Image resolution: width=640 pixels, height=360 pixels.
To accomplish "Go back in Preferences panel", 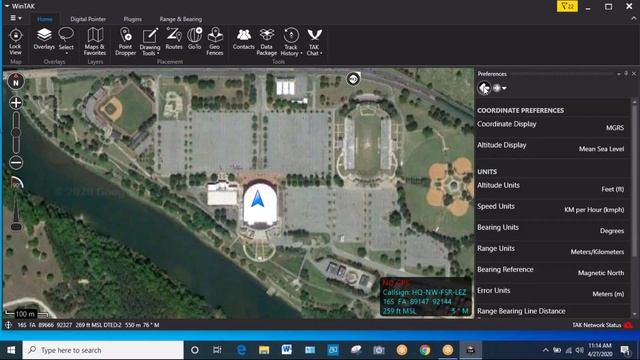I will tap(484, 88).
